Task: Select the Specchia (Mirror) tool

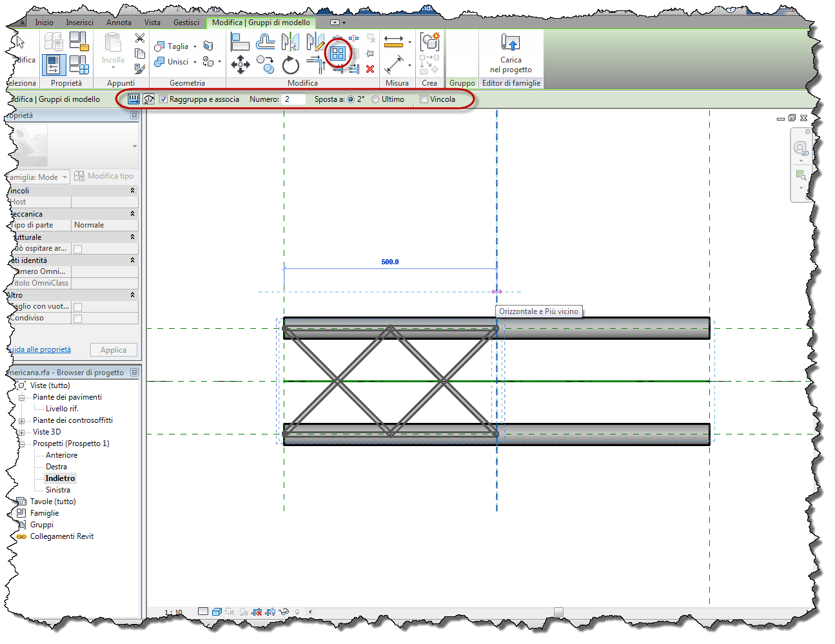Action: (x=291, y=41)
